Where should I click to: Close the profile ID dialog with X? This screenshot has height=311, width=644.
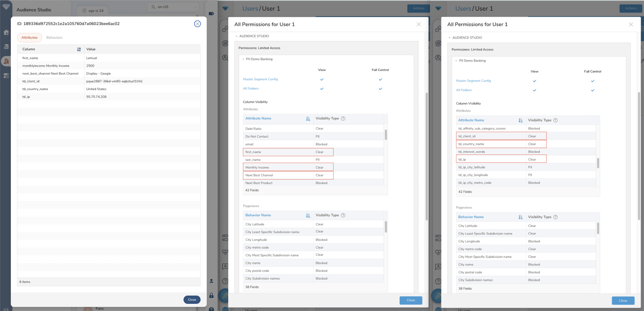coord(197,24)
